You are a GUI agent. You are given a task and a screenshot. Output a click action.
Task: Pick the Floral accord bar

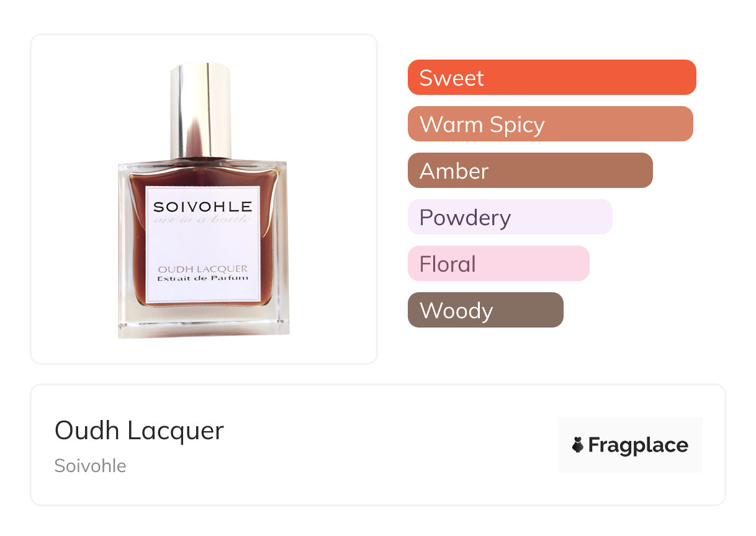[498, 264]
